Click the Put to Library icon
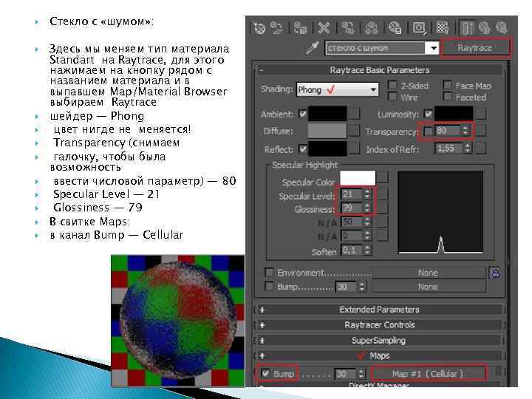 pos(395,28)
